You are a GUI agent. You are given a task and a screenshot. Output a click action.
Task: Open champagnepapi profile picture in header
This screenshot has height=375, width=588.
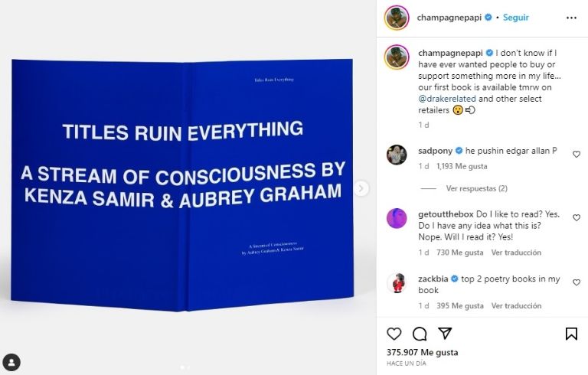pyautogui.click(x=397, y=18)
